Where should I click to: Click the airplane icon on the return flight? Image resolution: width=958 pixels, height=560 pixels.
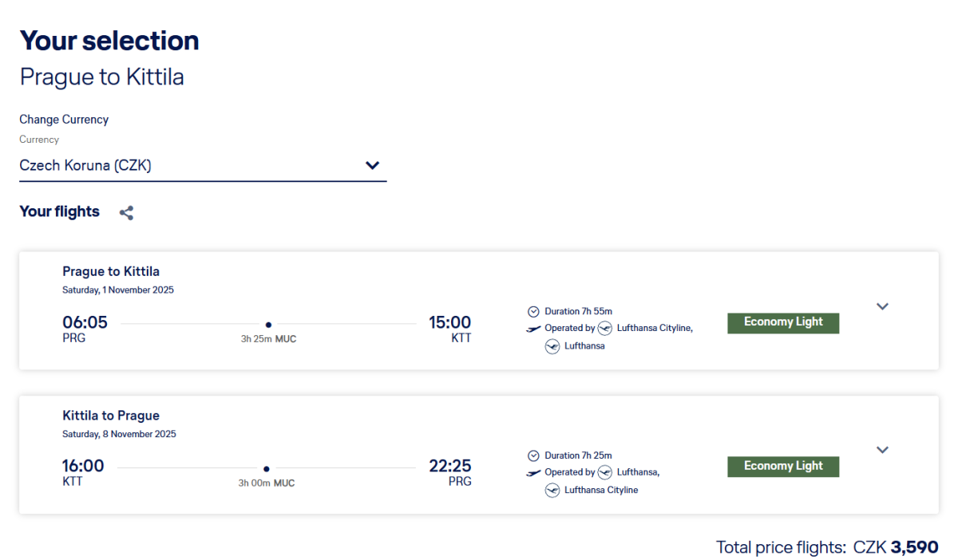tap(533, 473)
